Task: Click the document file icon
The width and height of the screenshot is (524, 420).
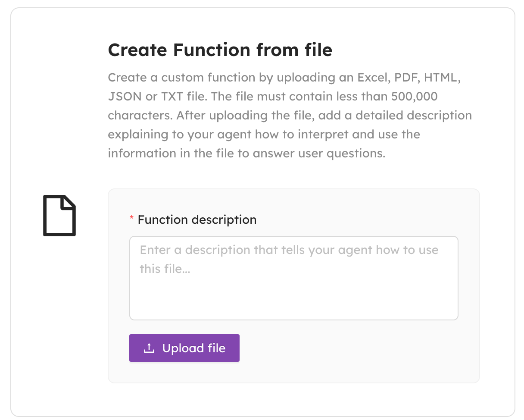Action: (x=59, y=216)
